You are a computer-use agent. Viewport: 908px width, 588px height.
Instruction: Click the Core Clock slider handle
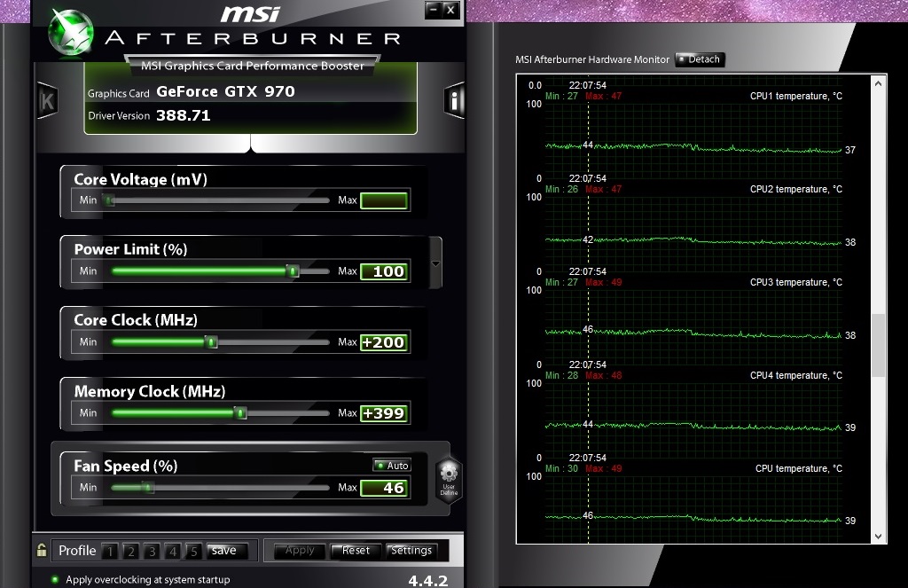tap(211, 341)
